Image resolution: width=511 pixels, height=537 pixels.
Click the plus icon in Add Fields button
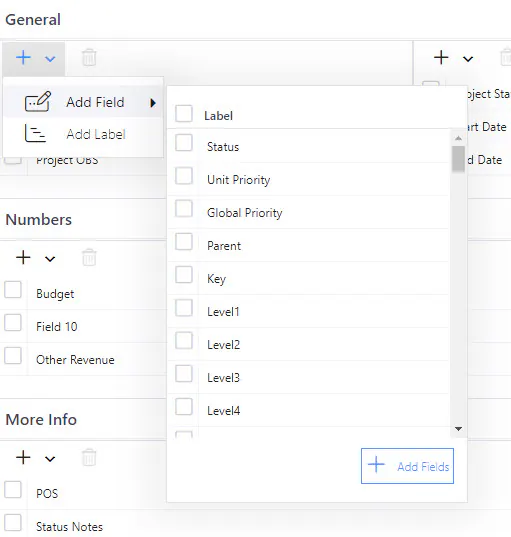(376, 465)
